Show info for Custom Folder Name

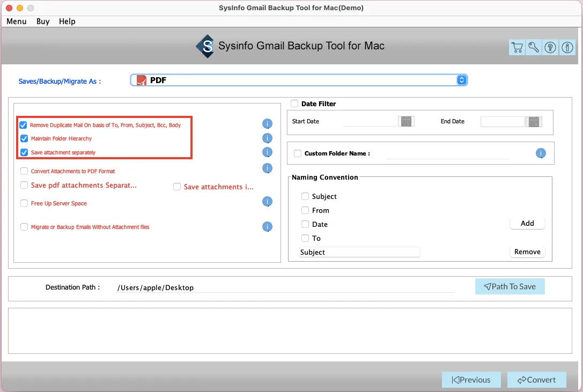541,153
